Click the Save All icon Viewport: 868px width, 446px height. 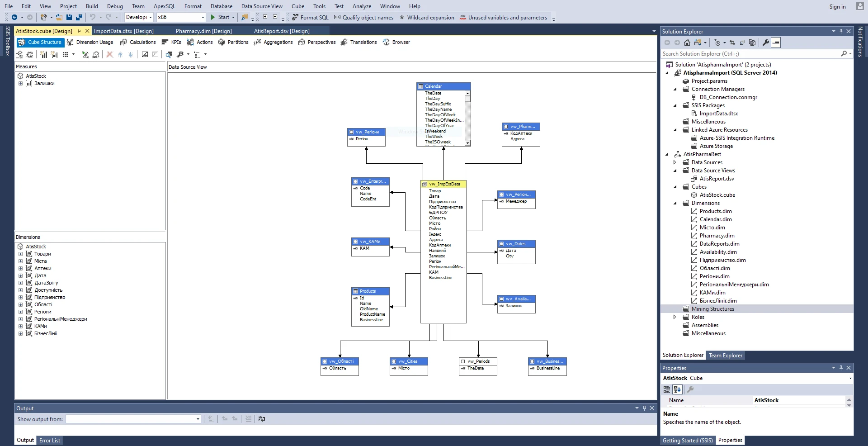(79, 17)
